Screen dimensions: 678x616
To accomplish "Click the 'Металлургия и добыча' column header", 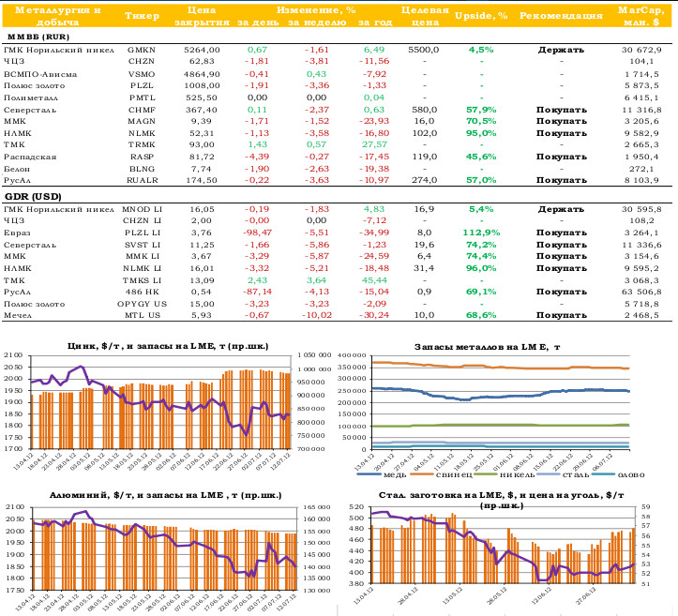I will (57, 16).
